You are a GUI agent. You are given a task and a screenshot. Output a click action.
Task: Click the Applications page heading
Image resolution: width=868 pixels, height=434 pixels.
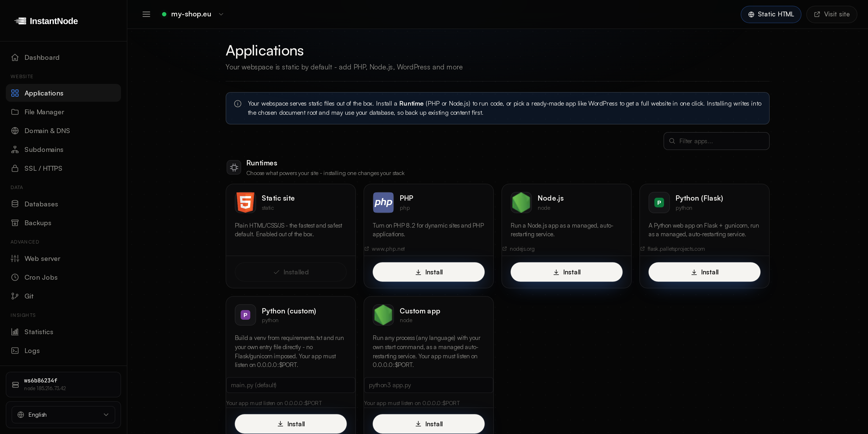click(x=264, y=51)
